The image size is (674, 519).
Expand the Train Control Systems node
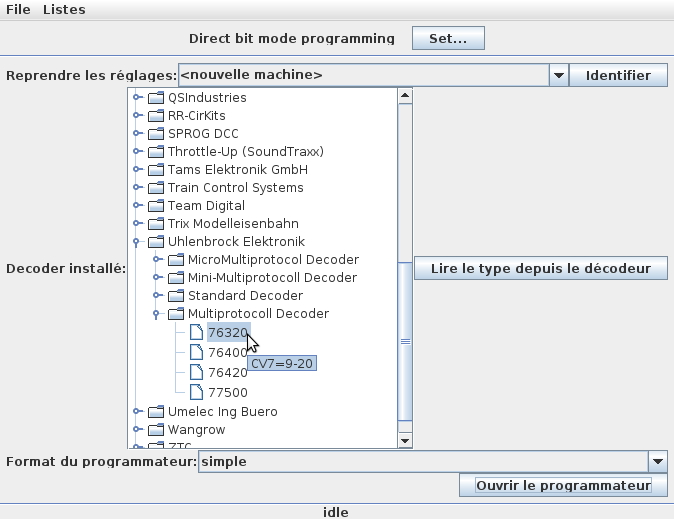point(137,187)
